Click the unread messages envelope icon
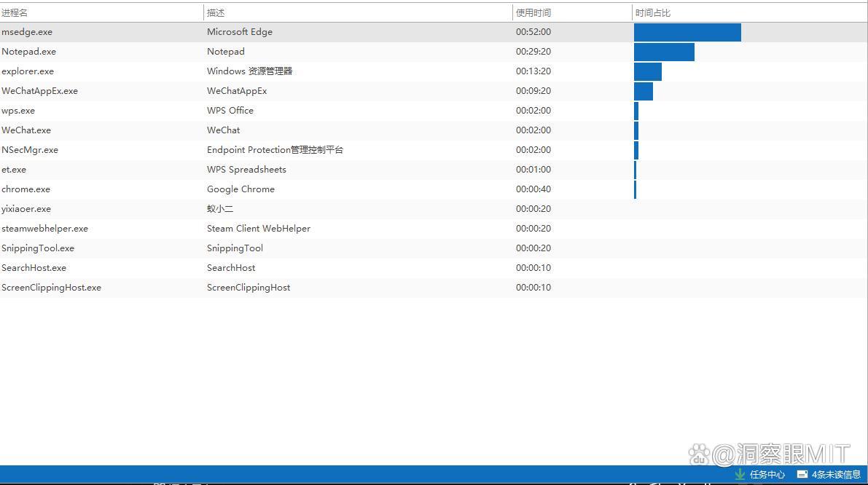The width and height of the screenshot is (868, 485). pyautogui.click(x=802, y=474)
